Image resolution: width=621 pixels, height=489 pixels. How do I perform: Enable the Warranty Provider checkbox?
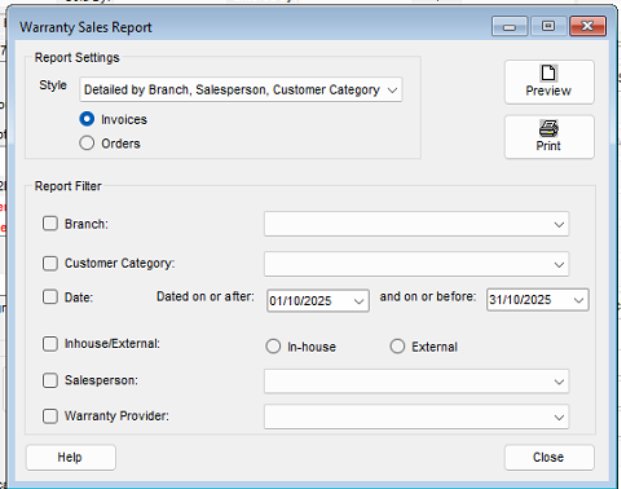pyautogui.click(x=50, y=416)
